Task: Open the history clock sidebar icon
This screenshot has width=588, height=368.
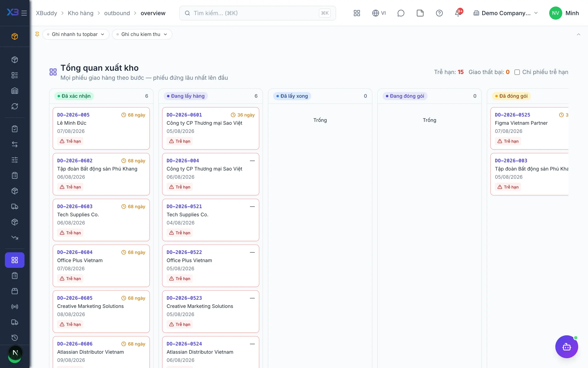Action: coord(14,338)
